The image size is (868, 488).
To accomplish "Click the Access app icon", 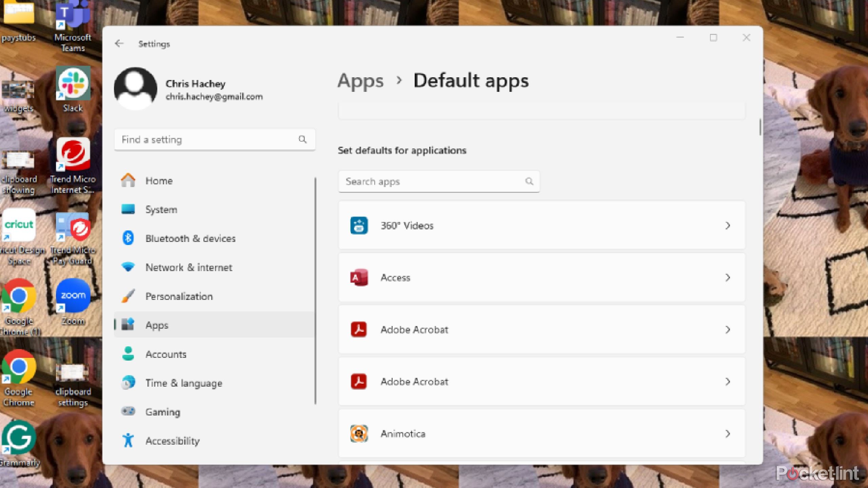I will point(359,278).
